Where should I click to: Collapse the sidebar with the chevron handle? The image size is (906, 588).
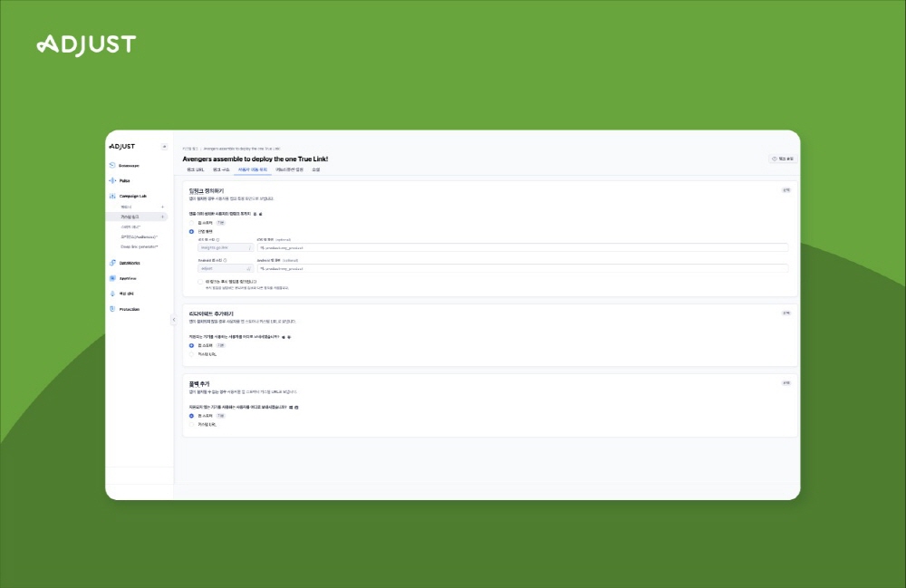coord(173,320)
